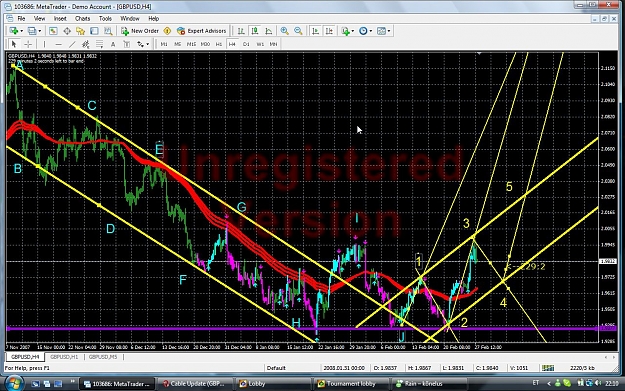Pick the vertical line drawing tool
Viewport: 625px width, 391px height.
pyautogui.click(x=44, y=44)
